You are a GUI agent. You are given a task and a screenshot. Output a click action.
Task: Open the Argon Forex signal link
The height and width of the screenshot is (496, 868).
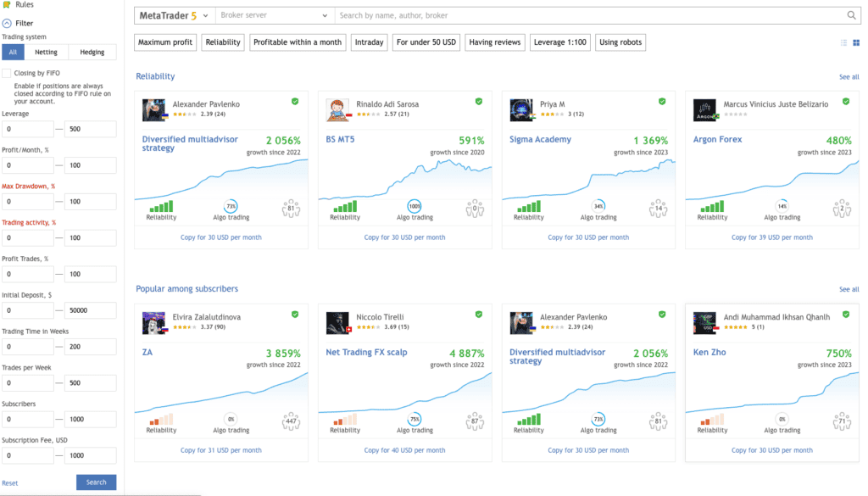tap(717, 140)
